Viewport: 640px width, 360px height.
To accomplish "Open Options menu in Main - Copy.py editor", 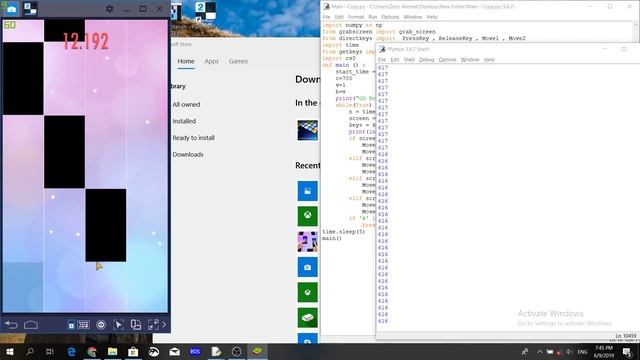I will 390,17.
